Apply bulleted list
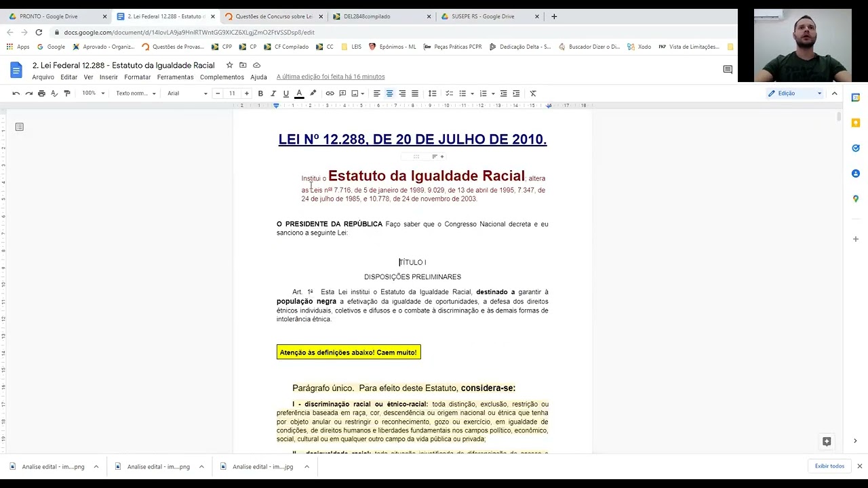The height and width of the screenshot is (488, 868). pyautogui.click(x=462, y=94)
